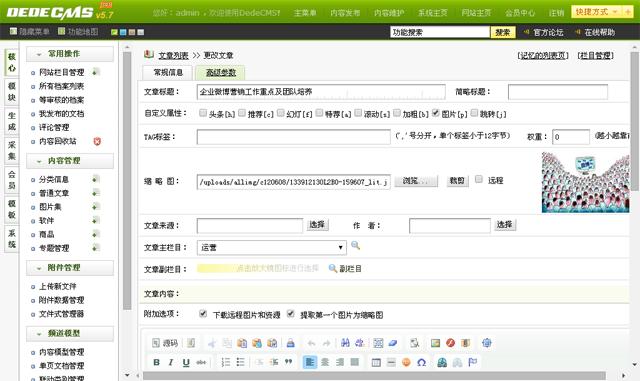Uncheck 提取第一个图片为缩略图 option

pyautogui.click(x=291, y=314)
